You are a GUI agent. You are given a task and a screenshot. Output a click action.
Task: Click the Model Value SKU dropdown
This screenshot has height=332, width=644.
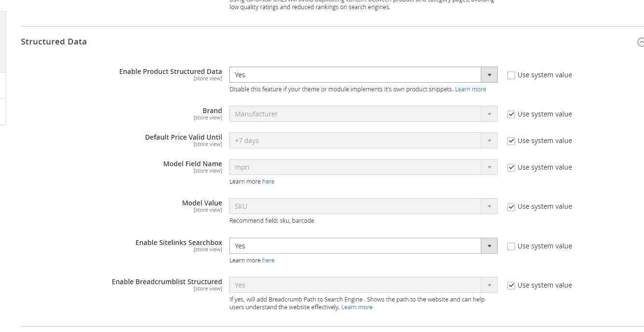coord(363,206)
